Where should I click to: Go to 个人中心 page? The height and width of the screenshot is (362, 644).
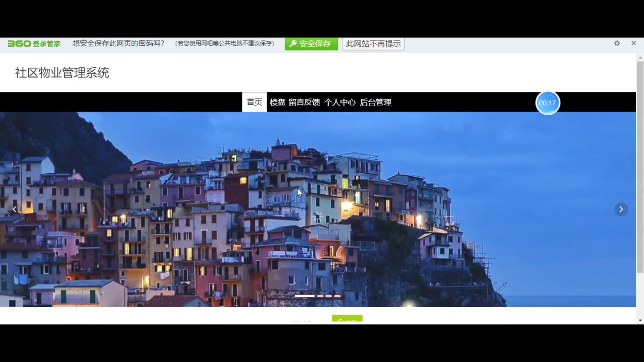click(340, 102)
